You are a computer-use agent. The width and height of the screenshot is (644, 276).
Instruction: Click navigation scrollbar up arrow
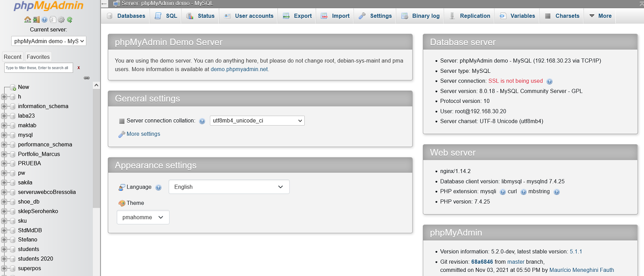pos(96,85)
